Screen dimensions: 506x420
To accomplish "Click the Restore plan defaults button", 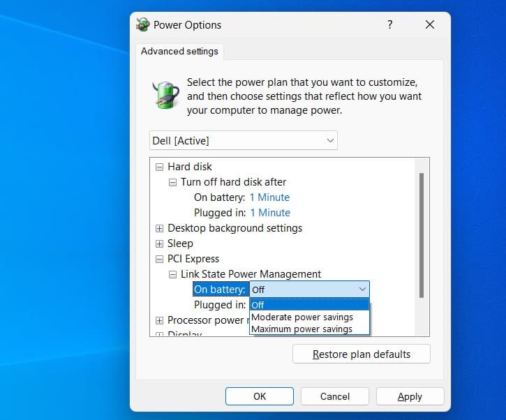I will coord(362,354).
